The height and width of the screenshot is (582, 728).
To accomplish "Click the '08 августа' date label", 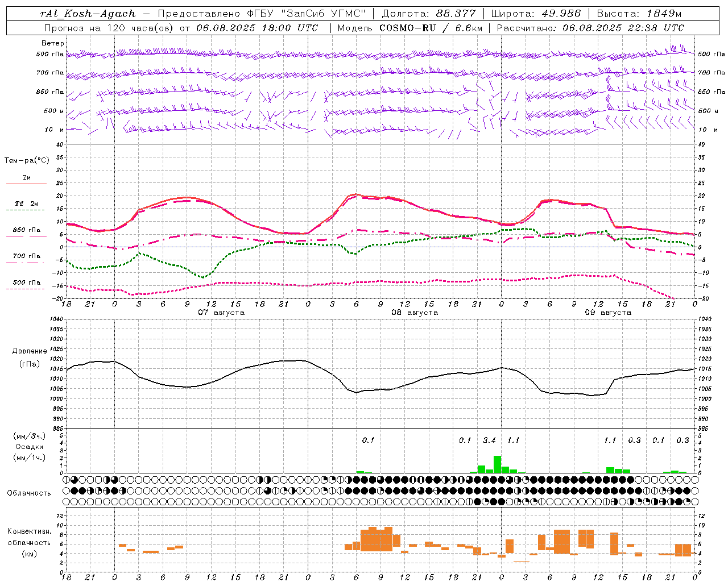I will tap(415, 313).
